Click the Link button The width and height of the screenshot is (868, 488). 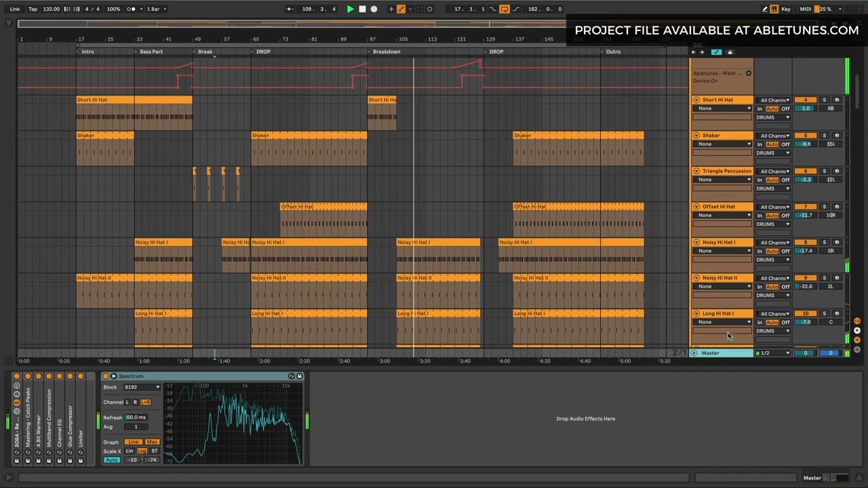click(x=14, y=9)
